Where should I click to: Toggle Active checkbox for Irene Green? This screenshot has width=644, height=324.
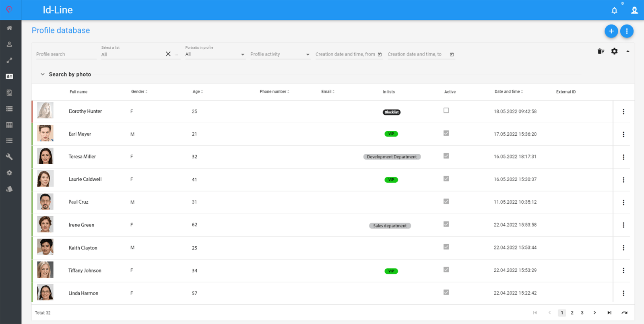[446, 224]
